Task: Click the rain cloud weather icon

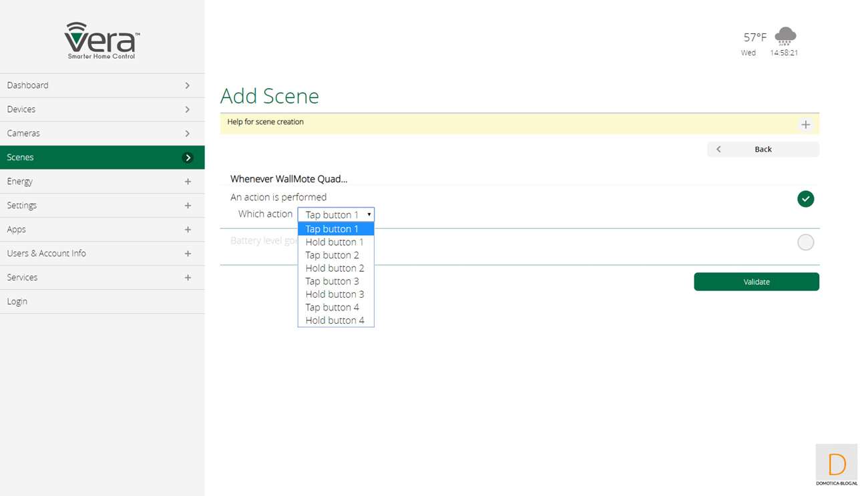Action: pyautogui.click(x=785, y=36)
